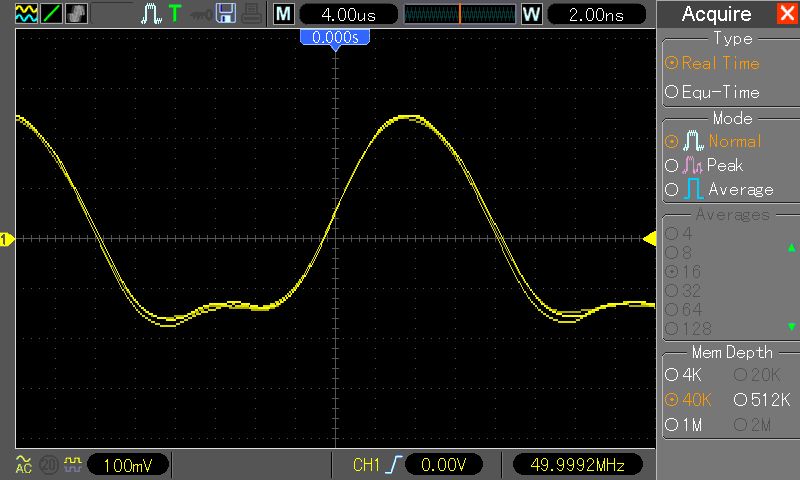The height and width of the screenshot is (480, 800).
Task: Click the gray key lock icon
Action: 201,15
